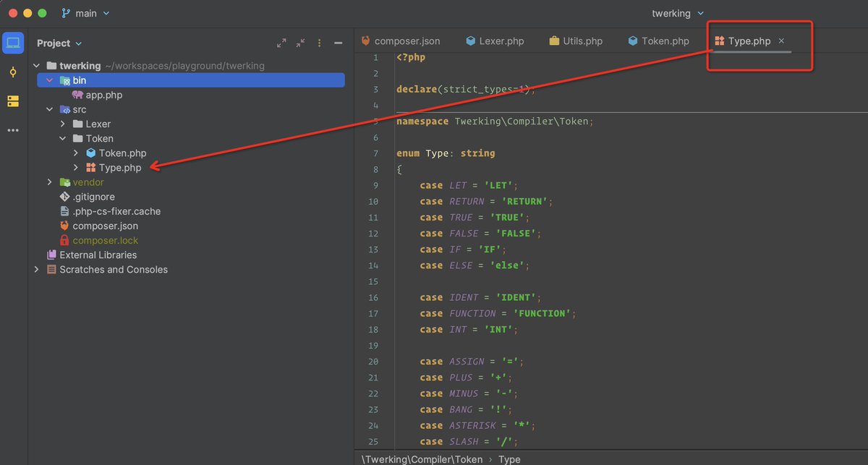This screenshot has height=465, width=868.
Task: Expand the Lexer folder
Action: point(63,124)
